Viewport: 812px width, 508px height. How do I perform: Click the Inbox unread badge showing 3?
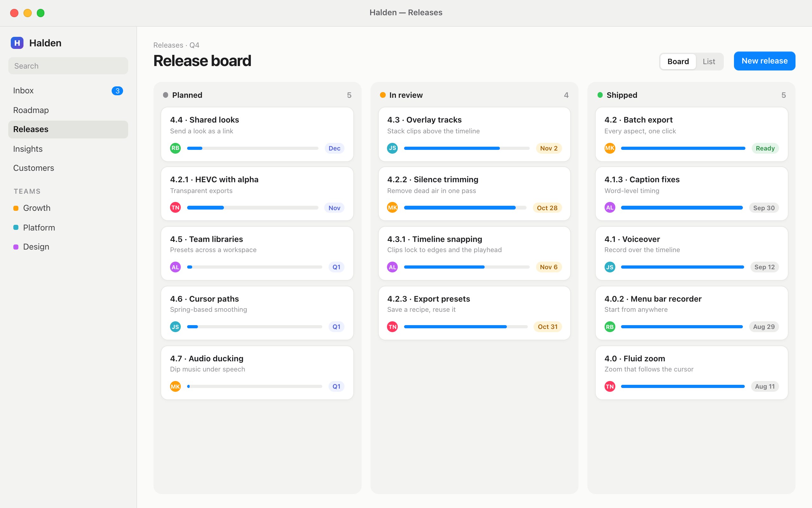(x=117, y=91)
